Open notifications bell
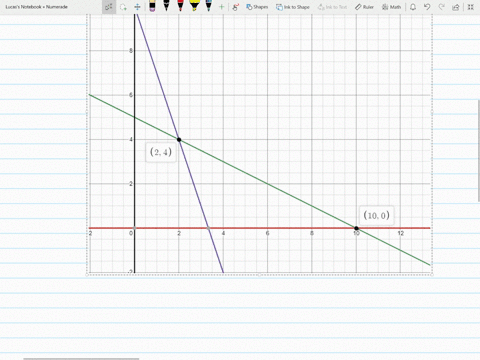This screenshot has height=360, width=480. point(413,7)
